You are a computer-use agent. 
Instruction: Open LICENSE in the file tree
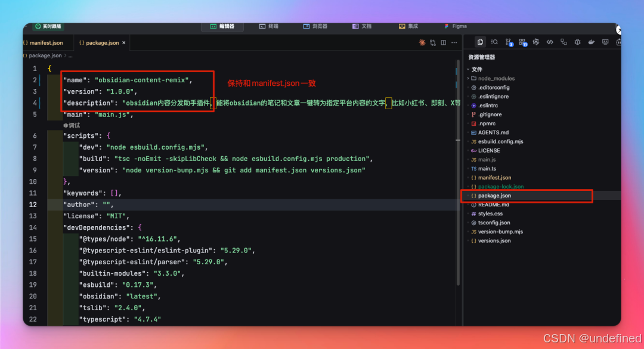click(489, 151)
